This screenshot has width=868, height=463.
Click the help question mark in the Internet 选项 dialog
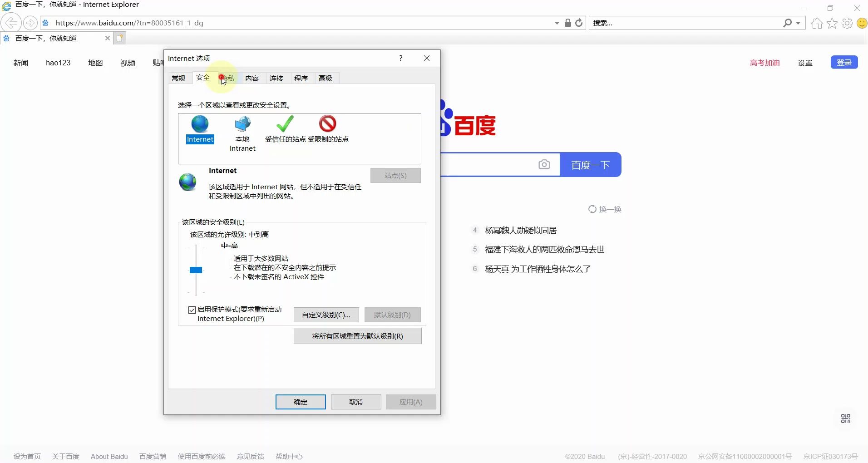(400, 58)
